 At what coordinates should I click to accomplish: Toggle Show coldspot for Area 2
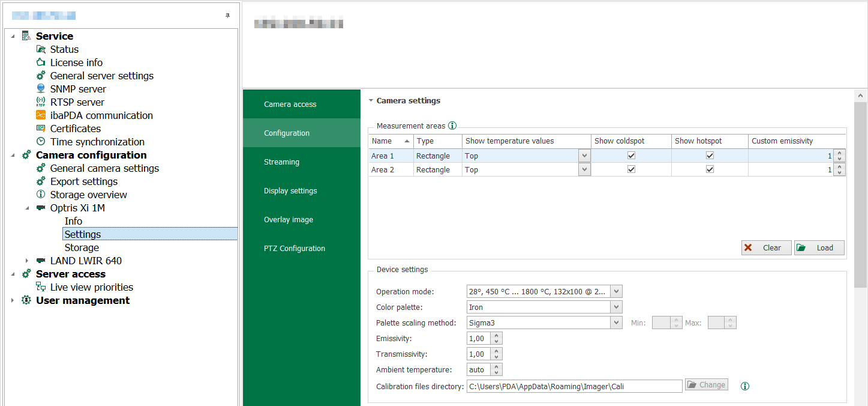[x=631, y=169]
